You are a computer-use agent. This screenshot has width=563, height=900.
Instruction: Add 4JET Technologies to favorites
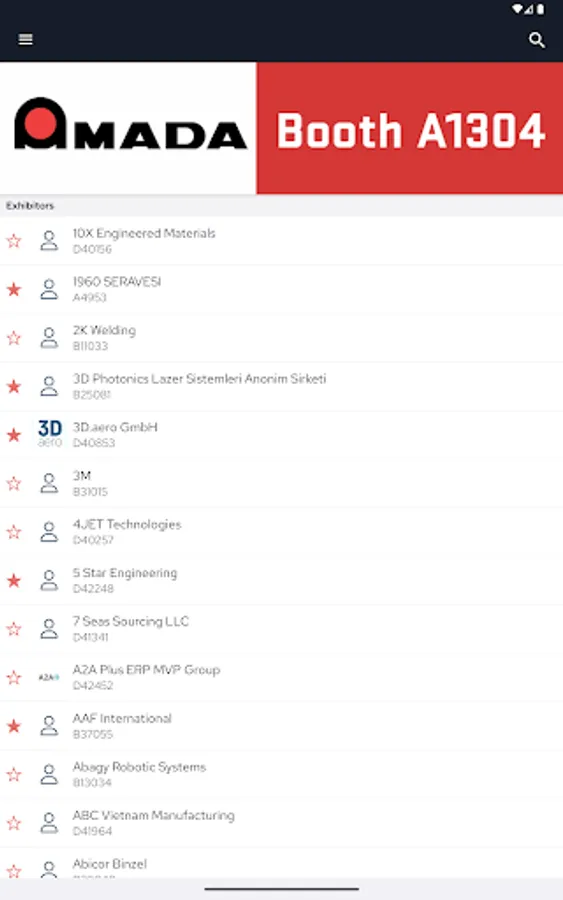click(14, 532)
